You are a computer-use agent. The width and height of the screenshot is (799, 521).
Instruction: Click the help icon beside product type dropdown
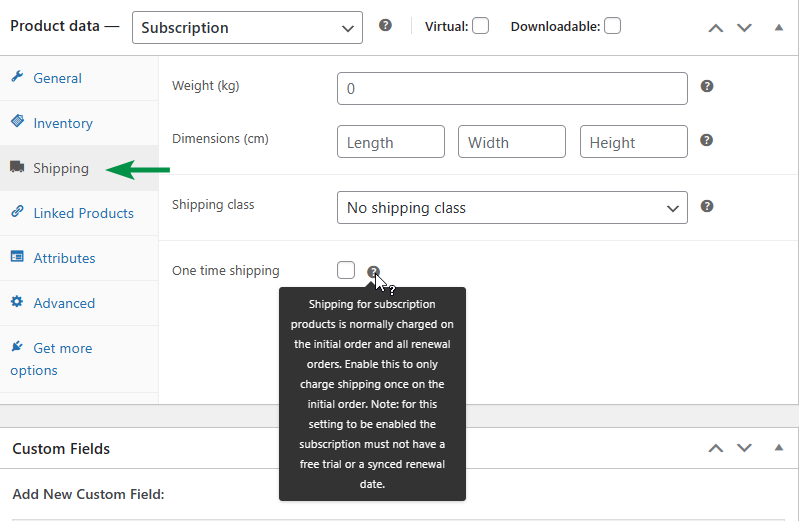[x=385, y=26]
